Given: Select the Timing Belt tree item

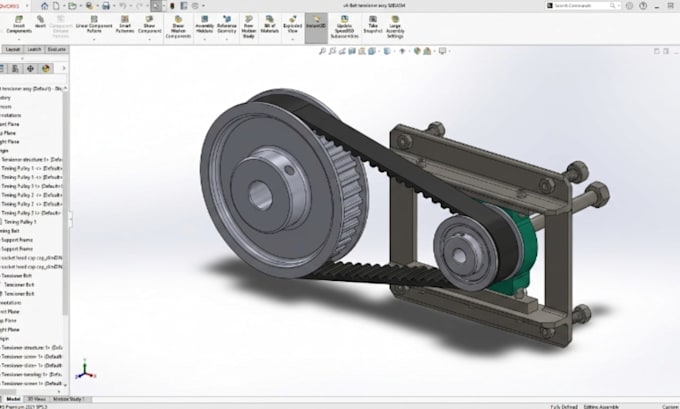Looking at the screenshot, I should coord(10,231).
